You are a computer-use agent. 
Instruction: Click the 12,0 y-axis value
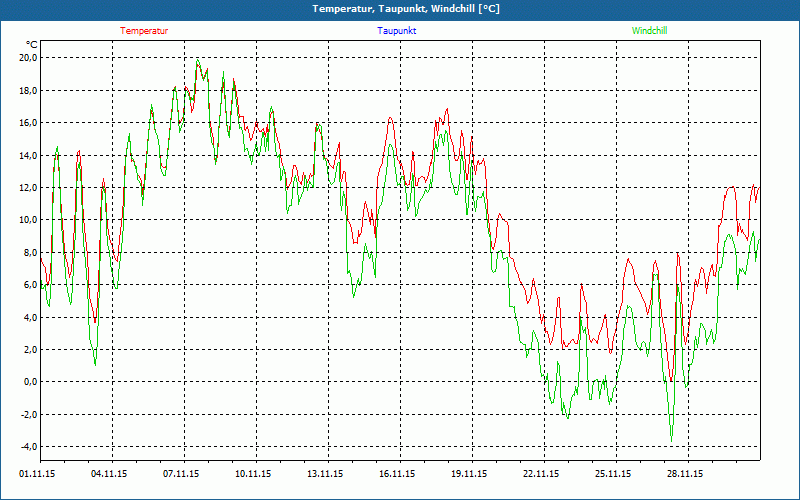click(x=28, y=187)
